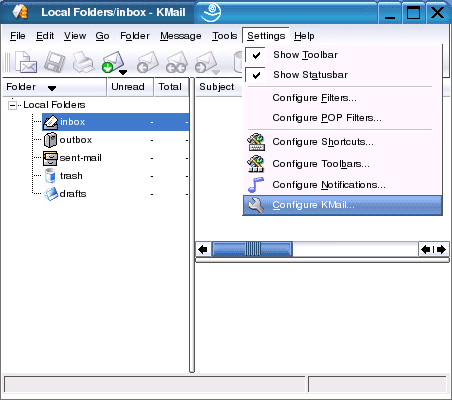The height and width of the screenshot is (400, 452).
Task: Click the New Message toolbar icon
Action: click(x=26, y=62)
